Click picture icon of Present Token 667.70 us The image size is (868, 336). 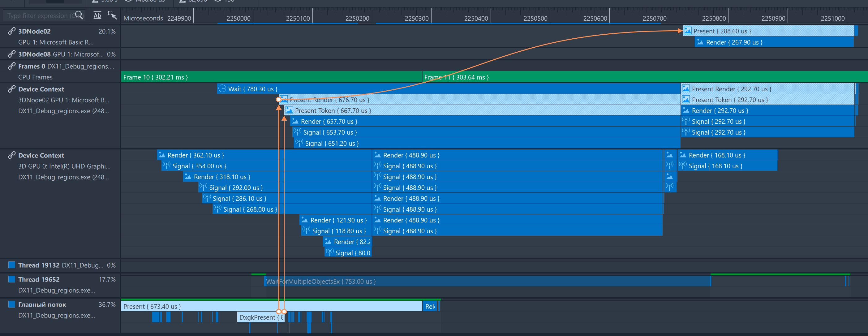click(x=289, y=110)
